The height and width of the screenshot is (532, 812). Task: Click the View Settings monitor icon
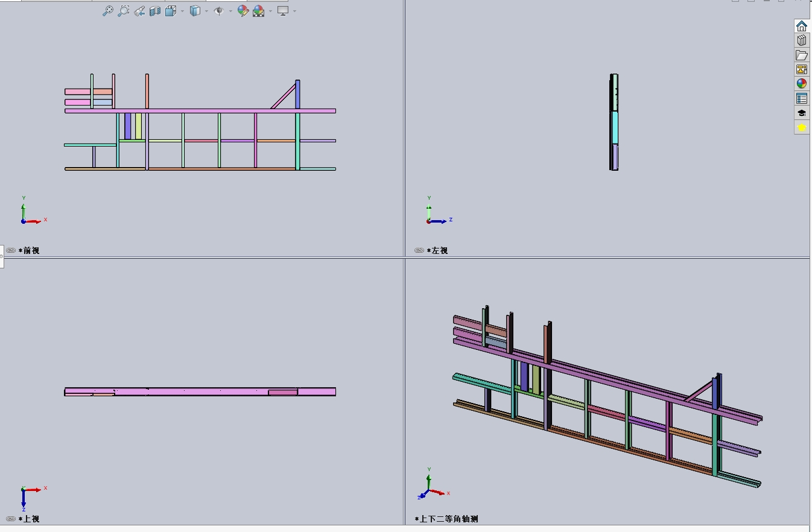[283, 11]
